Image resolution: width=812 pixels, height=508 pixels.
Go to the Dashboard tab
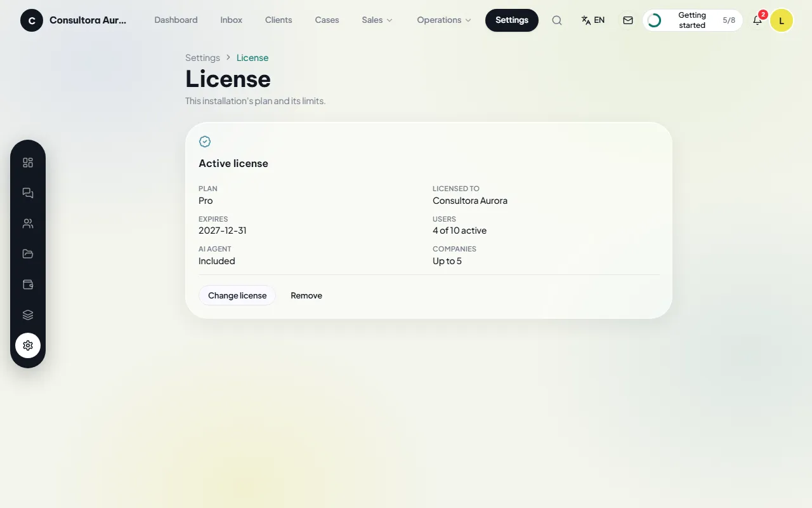pos(176,20)
